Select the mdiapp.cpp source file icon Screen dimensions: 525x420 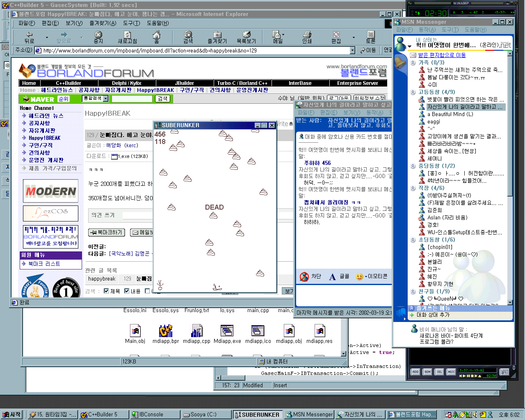click(x=196, y=334)
